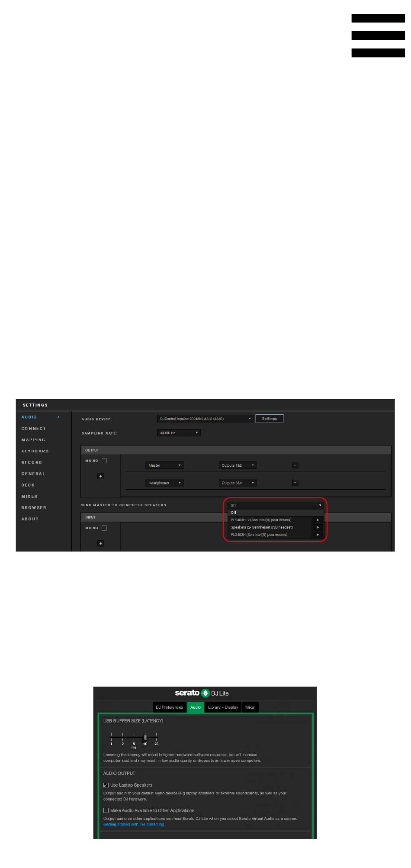The image size is (411, 868).
Task: Enable Make Audio Available to Other Applications
Action: click(106, 810)
